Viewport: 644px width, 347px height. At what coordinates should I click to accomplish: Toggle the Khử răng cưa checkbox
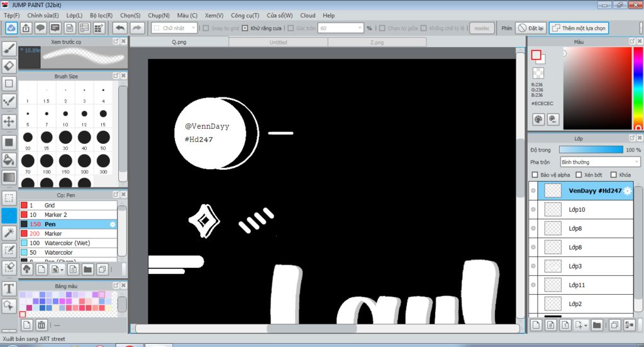click(245, 28)
